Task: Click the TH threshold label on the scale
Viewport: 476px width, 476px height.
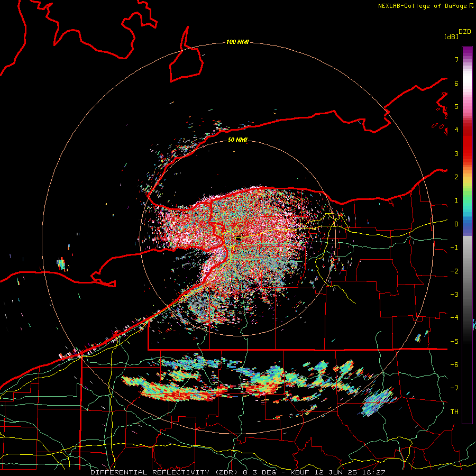Action: 454,412
